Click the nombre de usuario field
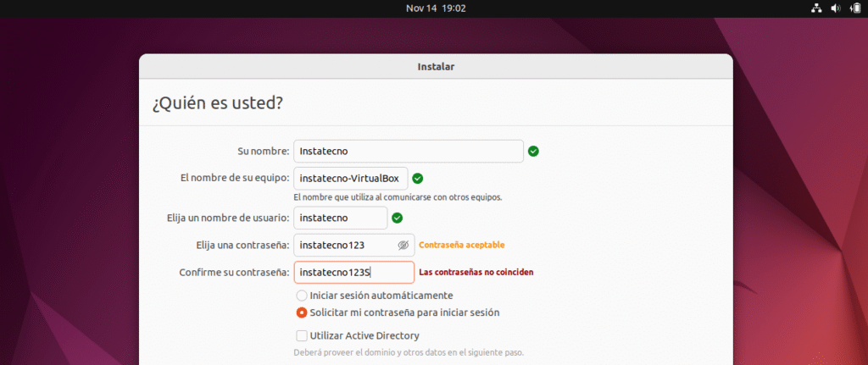 [340, 218]
